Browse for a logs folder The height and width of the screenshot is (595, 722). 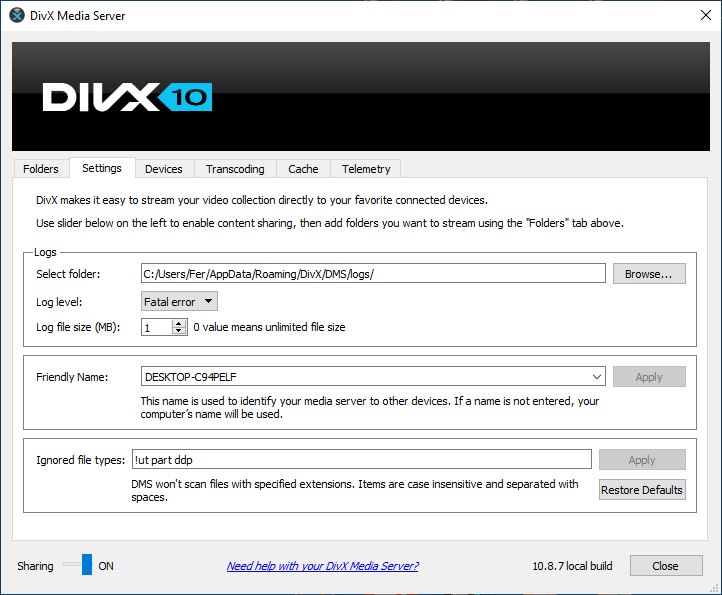click(649, 274)
